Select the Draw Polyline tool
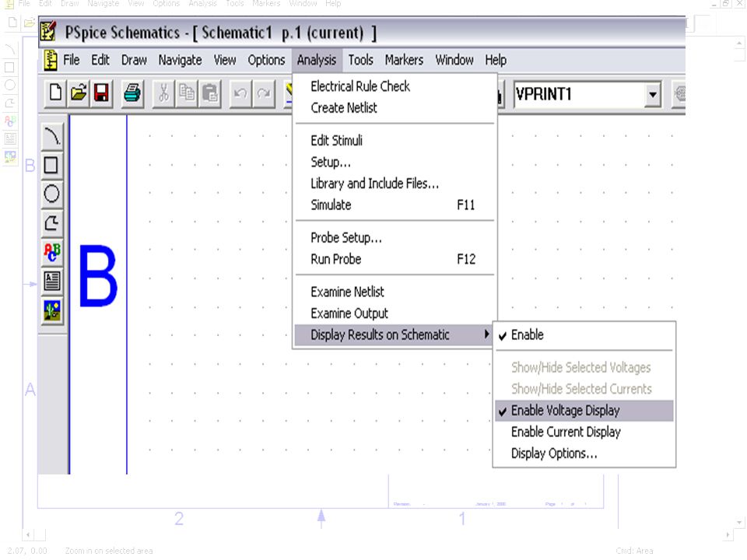Screen dimensions: 747x560 (52, 223)
